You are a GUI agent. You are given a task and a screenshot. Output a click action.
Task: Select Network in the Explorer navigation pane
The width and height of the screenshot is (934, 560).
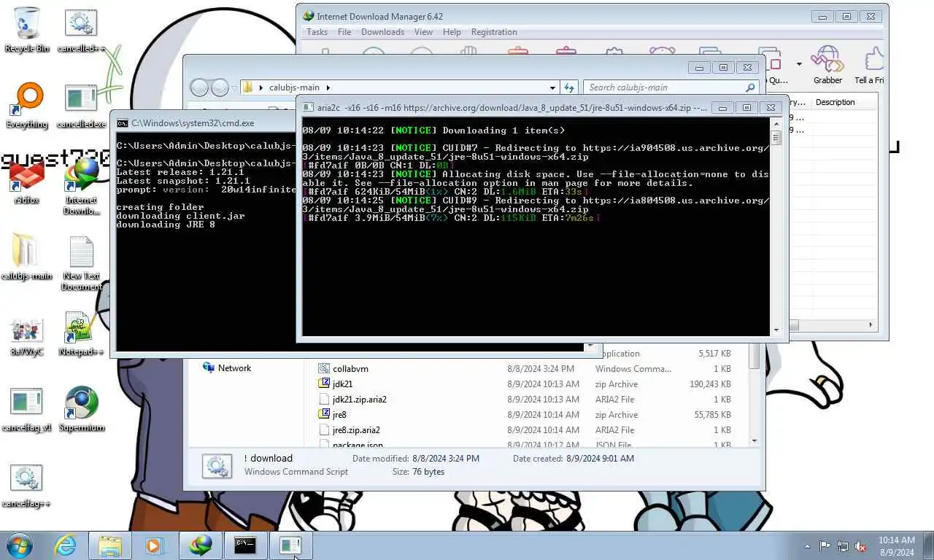(234, 368)
